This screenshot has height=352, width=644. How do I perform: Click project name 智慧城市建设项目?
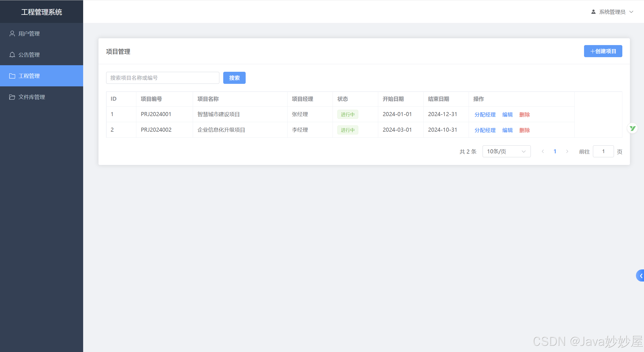[x=218, y=114]
